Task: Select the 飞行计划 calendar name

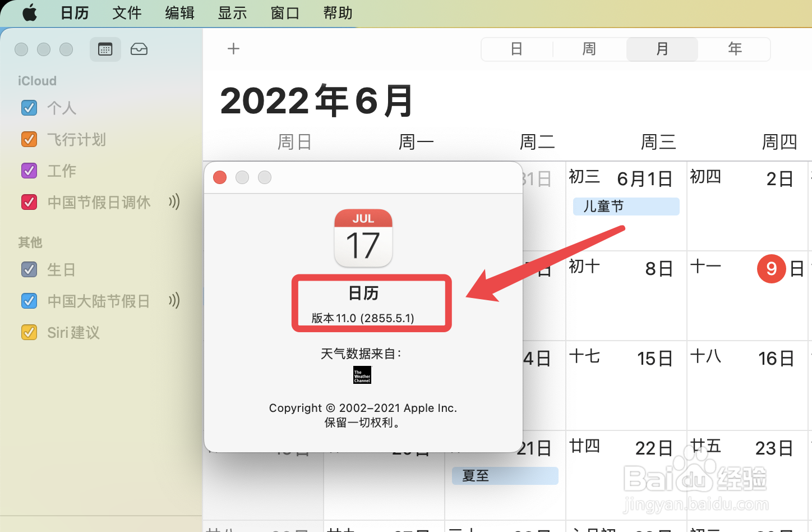Action: coord(76,139)
